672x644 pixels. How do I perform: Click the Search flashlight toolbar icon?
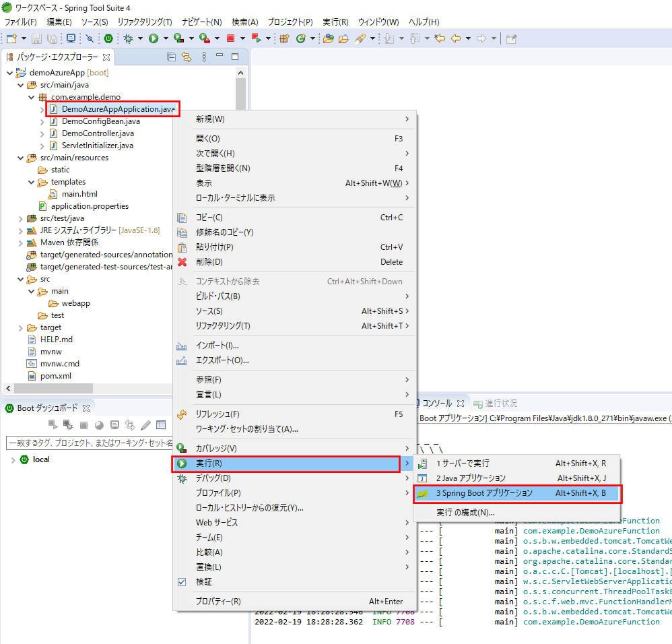tap(360, 38)
